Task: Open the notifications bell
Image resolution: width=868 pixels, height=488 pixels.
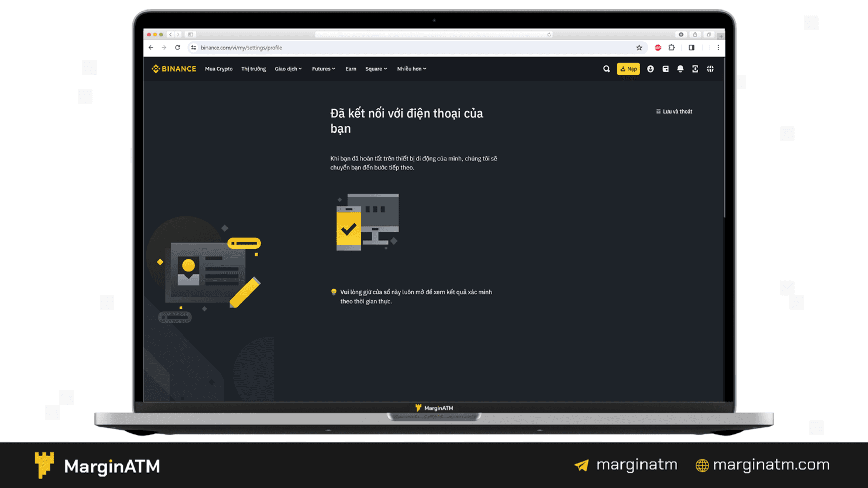Action: (x=680, y=69)
